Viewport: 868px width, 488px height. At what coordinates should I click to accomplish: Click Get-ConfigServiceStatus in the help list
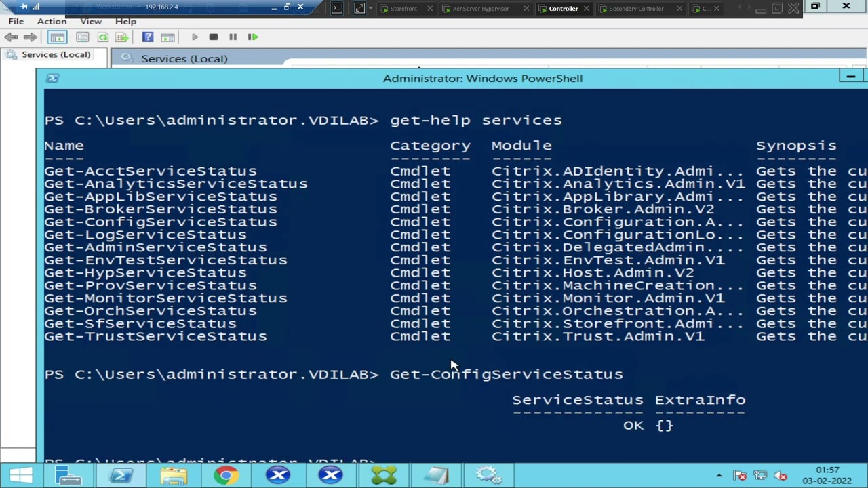(x=161, y=222)
